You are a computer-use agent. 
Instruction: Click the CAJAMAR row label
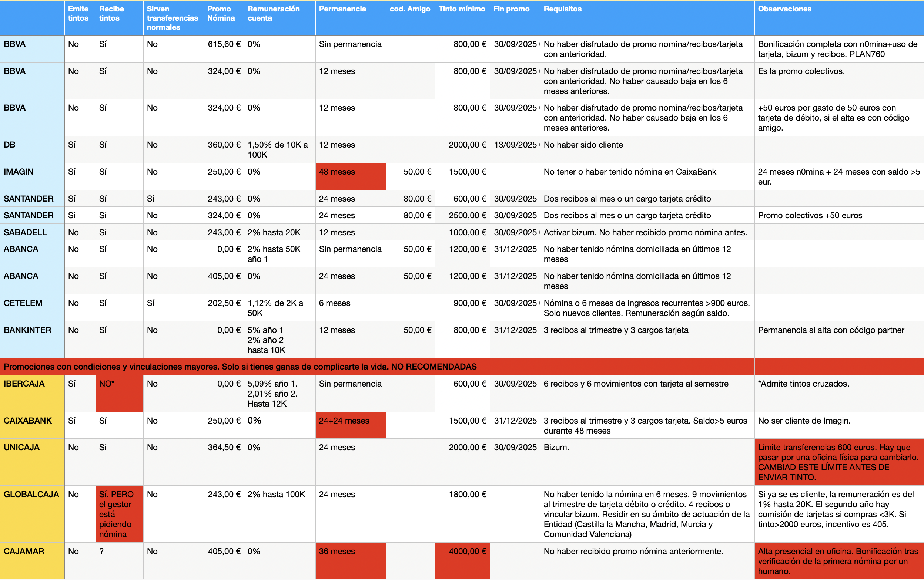click(x=32, y=560)
